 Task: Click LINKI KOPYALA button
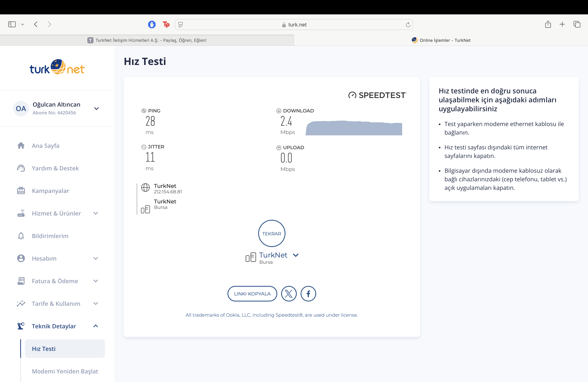click(x=252, y=294)
